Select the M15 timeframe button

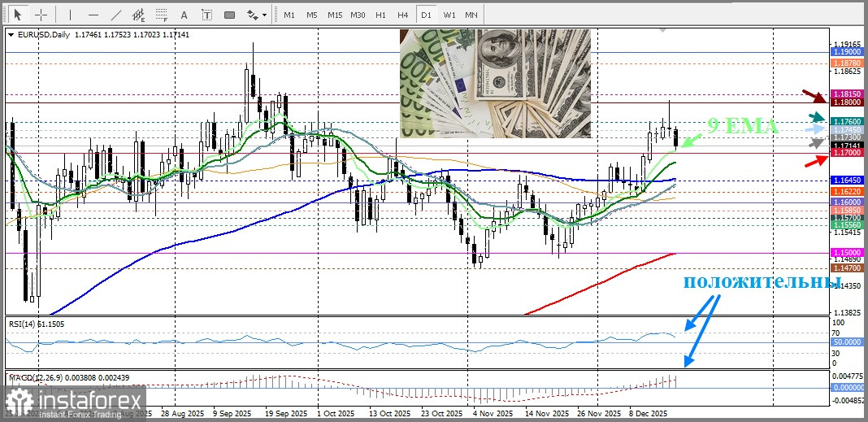(335, 15)
